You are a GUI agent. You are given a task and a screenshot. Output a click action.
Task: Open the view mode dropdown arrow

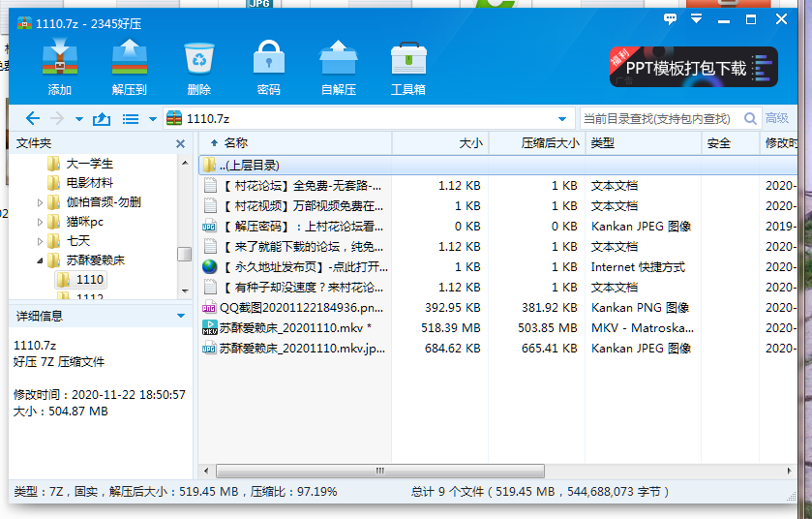[151, 118]
